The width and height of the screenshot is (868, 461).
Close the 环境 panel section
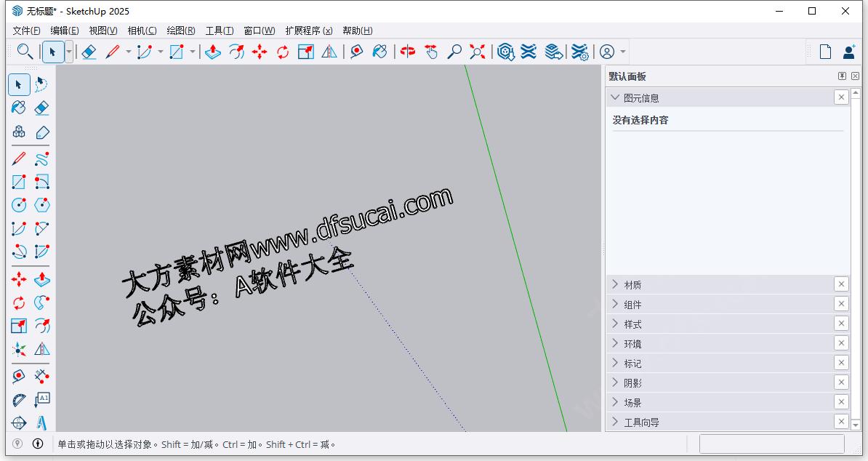(841, 343)
